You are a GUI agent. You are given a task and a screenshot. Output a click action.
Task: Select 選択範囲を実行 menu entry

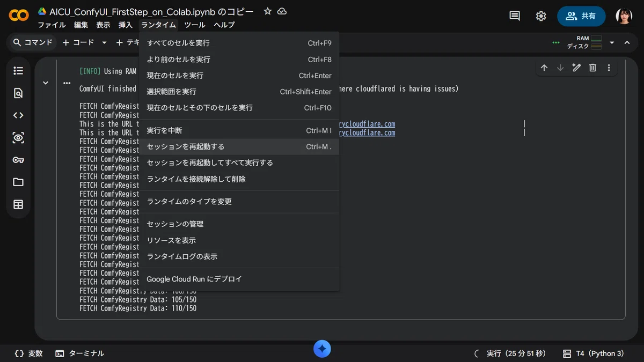tap(239, 92)
